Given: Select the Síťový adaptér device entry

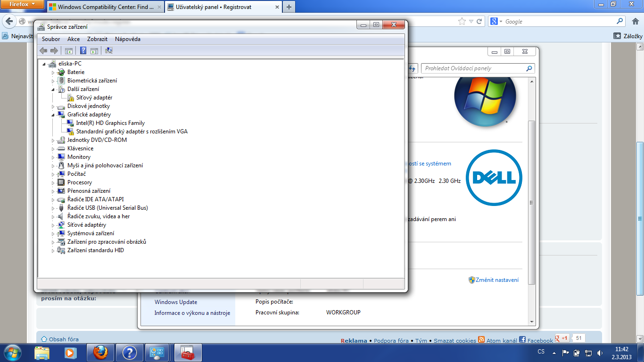Looking at the screenshot, I should point(94,98).
